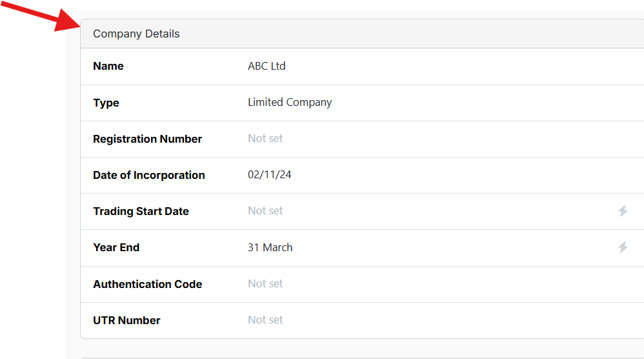Select the ABC Ltd name value

(x=267, y=66)
